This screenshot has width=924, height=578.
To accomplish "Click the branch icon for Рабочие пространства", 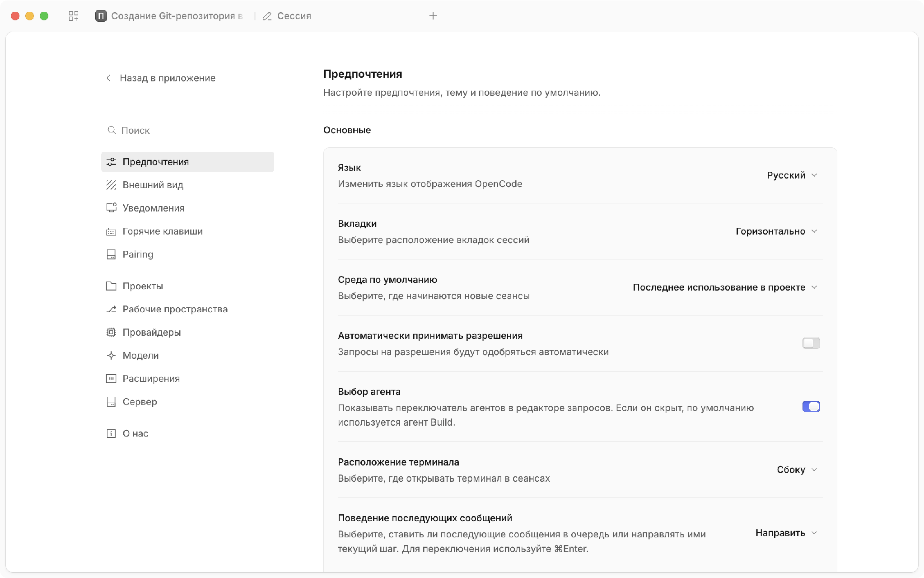I will tap(111, 309).
